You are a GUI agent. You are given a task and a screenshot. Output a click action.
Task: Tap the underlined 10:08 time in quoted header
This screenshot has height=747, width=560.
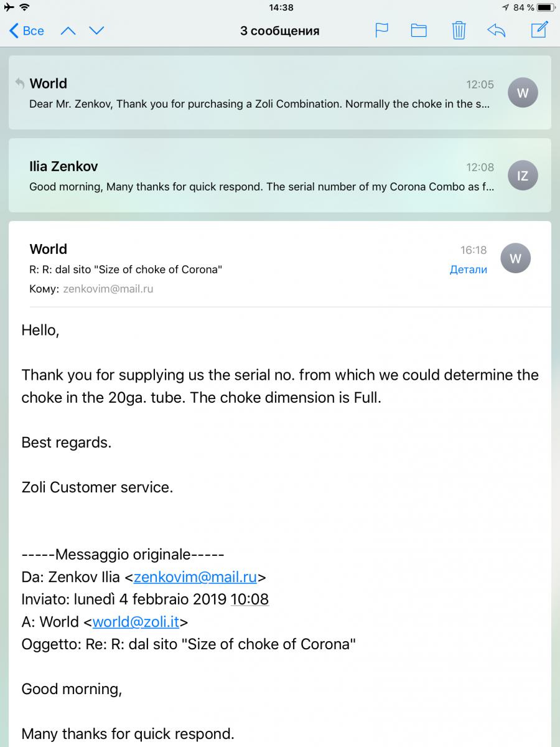(250, 599)
